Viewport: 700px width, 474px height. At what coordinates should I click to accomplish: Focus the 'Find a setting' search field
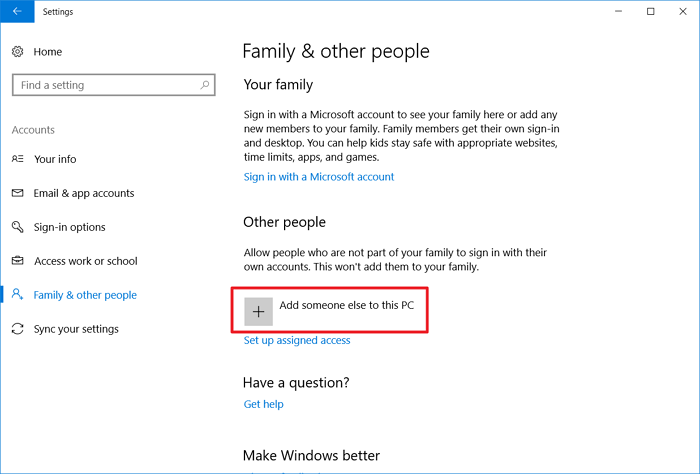105,86
